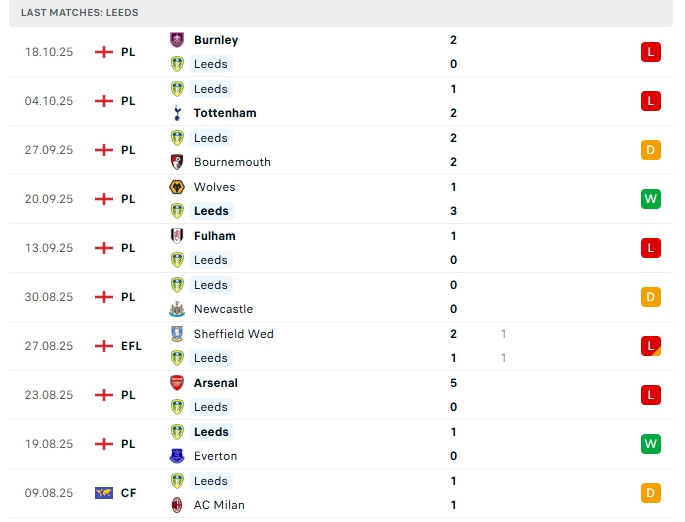Click the green W badge for Wolves match
The height and width of the screenshot is (522, 685).
pos(651,199)
